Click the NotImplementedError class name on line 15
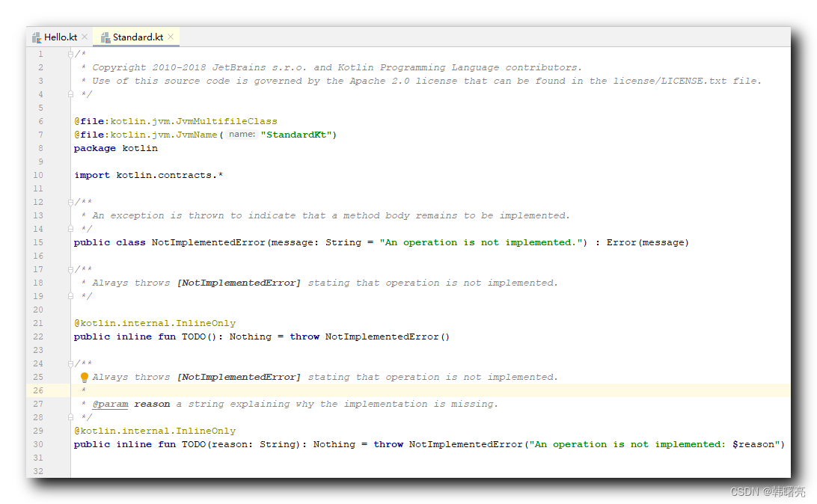The width and height of the screenshot is (817, 504). pyautogui.click(x=209, y=242)
